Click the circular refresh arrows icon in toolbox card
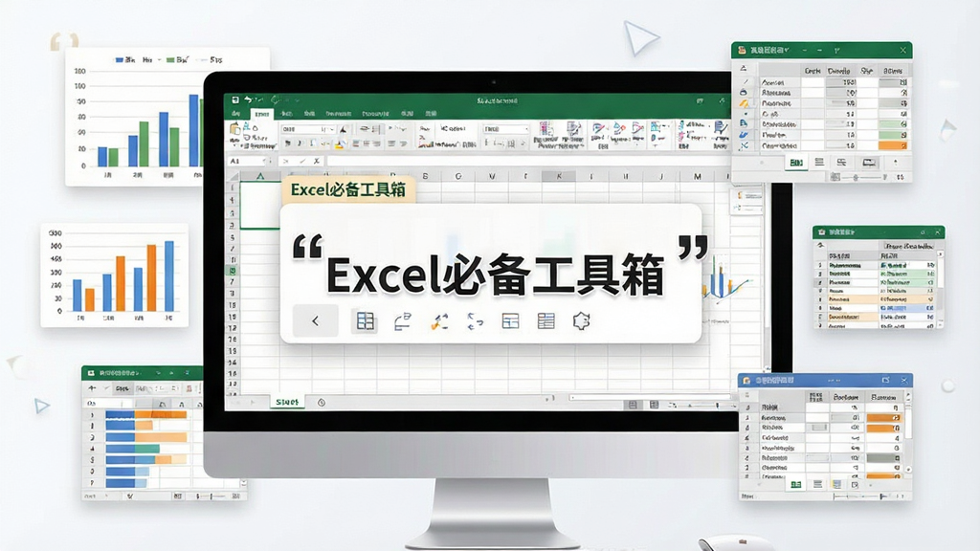Screen dimensions: 980x551 (x=475, y=321)
